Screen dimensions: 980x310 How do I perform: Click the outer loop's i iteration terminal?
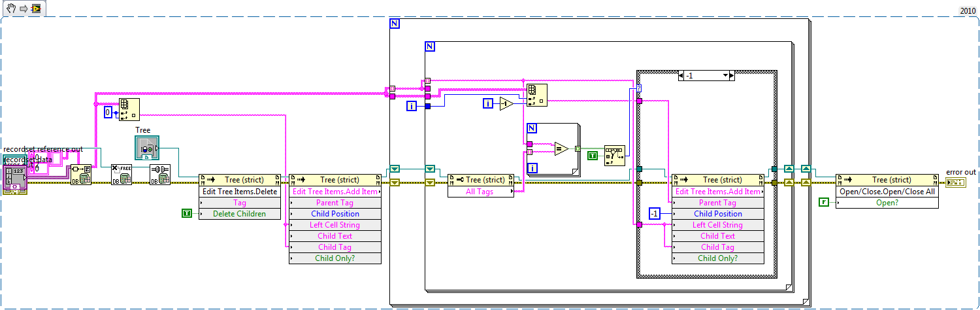point(412,106)
